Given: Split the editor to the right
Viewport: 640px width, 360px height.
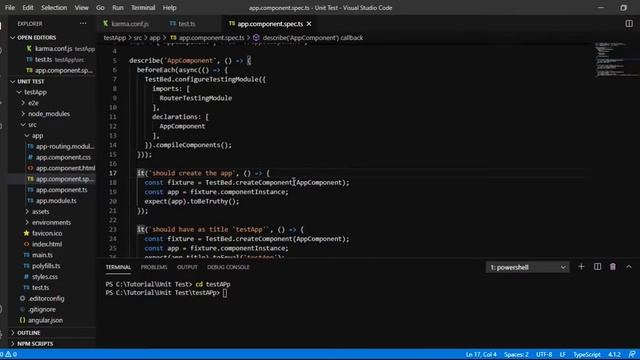Looking at the screenshot, I should tap(629, 24).
